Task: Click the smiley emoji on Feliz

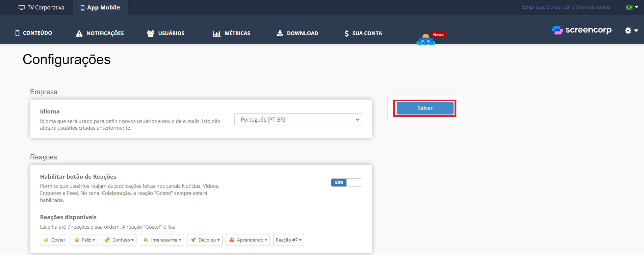Action: (x=77, y=240)
